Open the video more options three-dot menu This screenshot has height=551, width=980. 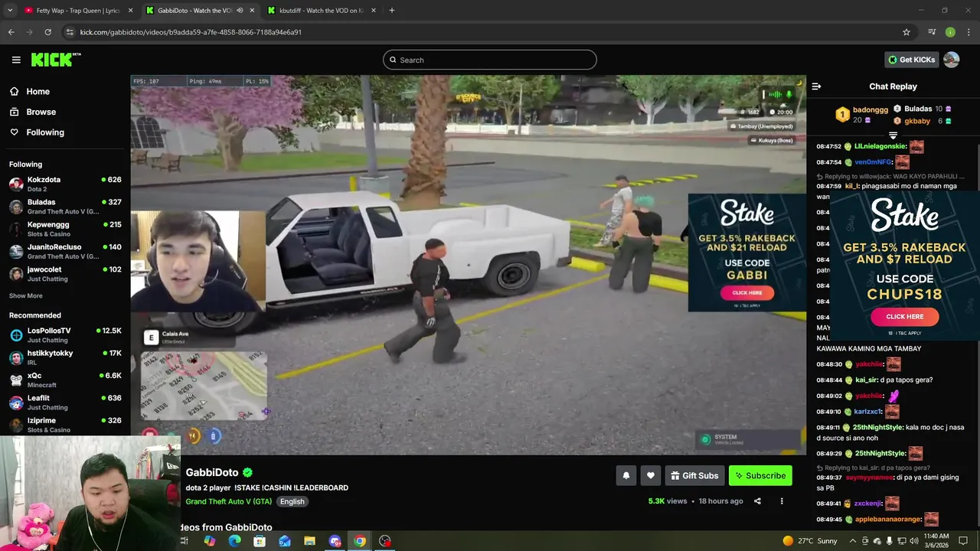pyautogui.click(x=782, y=501)
